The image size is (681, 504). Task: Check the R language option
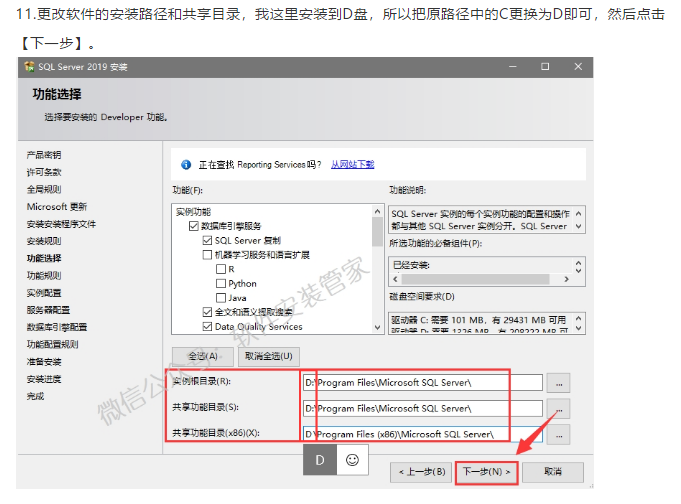coord(221,269)
